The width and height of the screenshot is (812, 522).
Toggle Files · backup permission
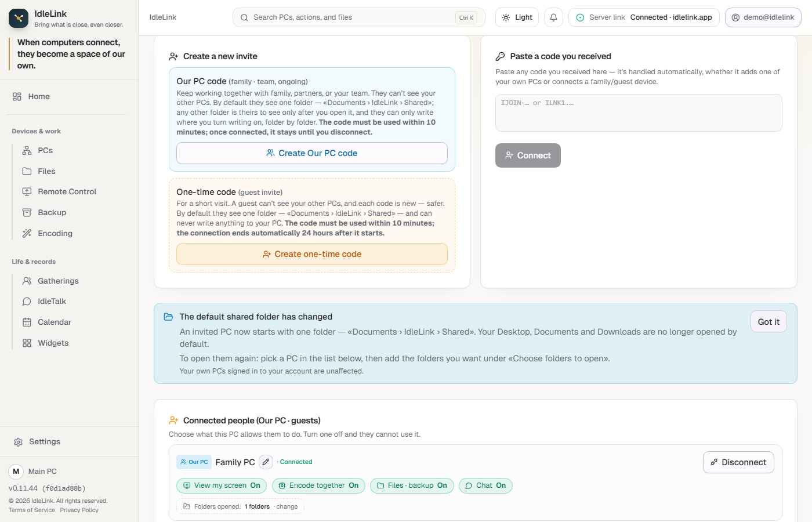[412, 485]
